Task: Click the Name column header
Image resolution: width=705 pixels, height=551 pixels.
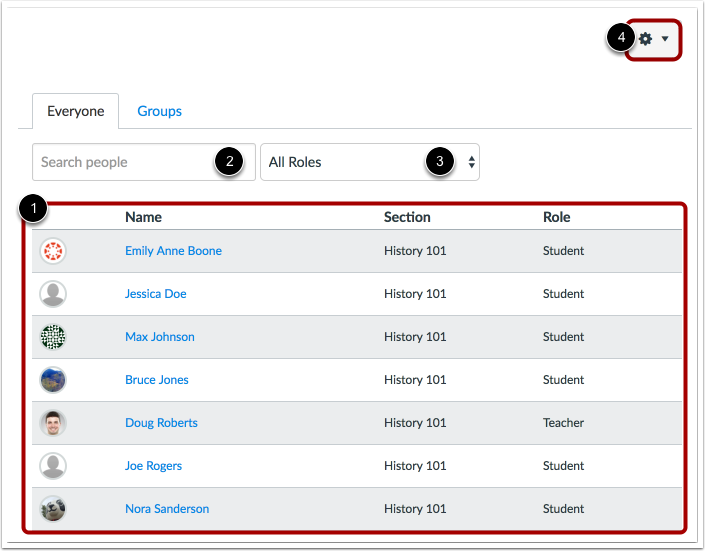Action: click(143, 217)
